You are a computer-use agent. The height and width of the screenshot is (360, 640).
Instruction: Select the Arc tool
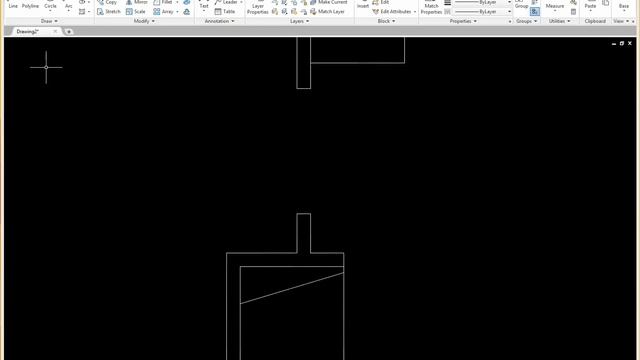(x=69, y=6)
